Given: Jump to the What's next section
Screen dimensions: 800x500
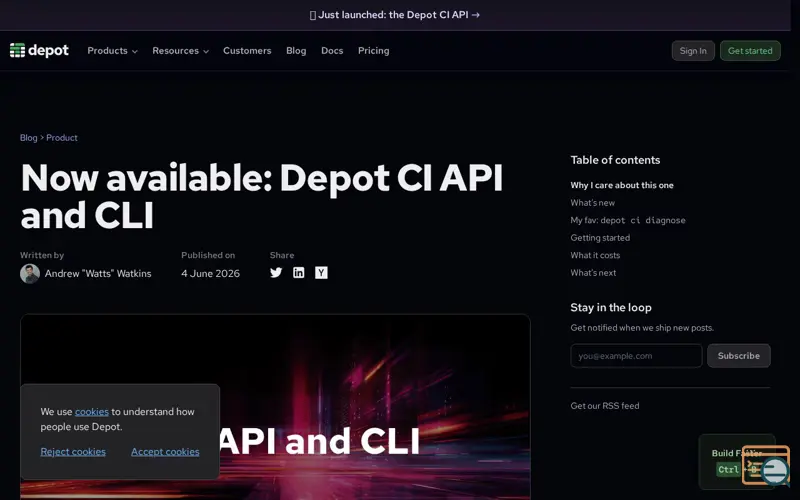Looking at the screenshot, I should (593, 272).
